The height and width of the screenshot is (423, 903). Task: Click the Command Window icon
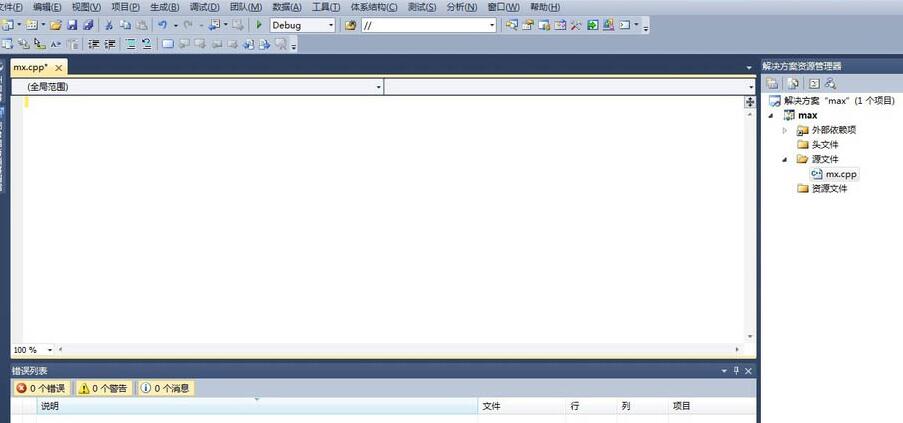625,25
